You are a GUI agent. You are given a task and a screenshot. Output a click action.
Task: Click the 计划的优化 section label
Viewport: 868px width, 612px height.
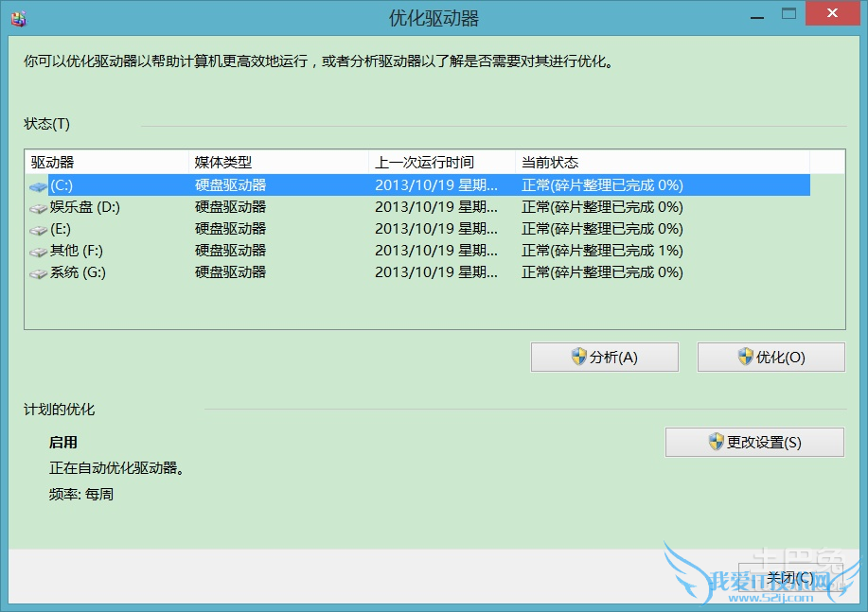60,410
